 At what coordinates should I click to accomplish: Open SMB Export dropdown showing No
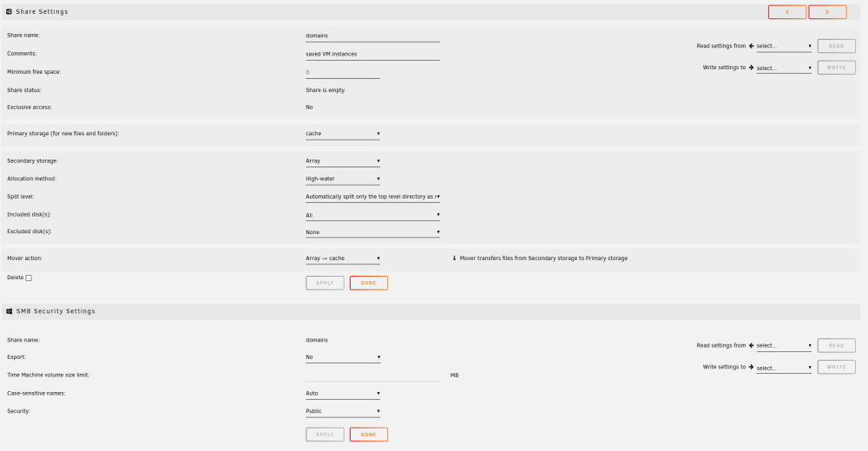343,357
